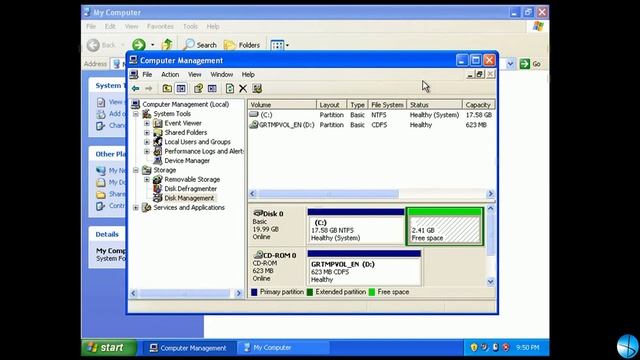640x360 pixels.
Task: Click the disk settings icon after Delete
Action: pos(257,89)
